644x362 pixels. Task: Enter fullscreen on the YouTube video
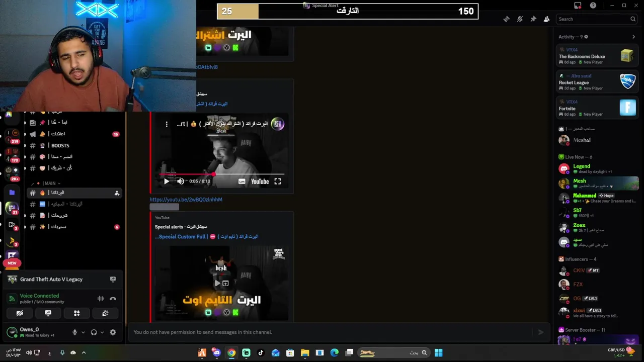coord(278,182)
